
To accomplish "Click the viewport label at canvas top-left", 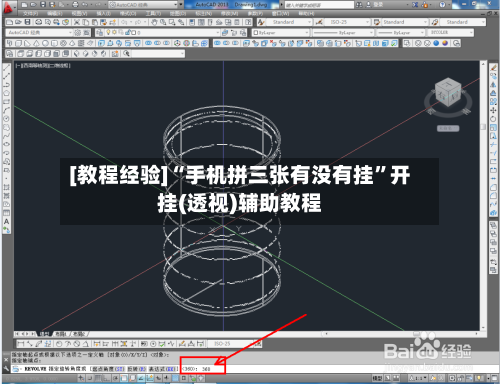I will [43, 65].
